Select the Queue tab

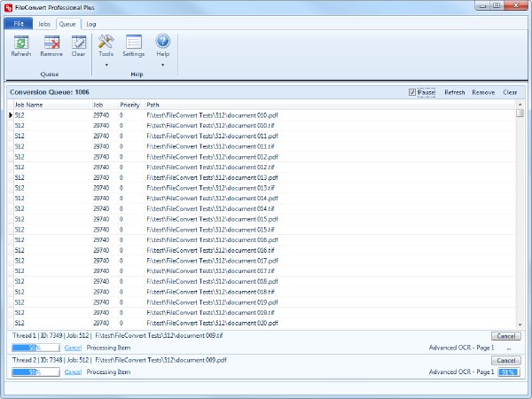(67, 24)
